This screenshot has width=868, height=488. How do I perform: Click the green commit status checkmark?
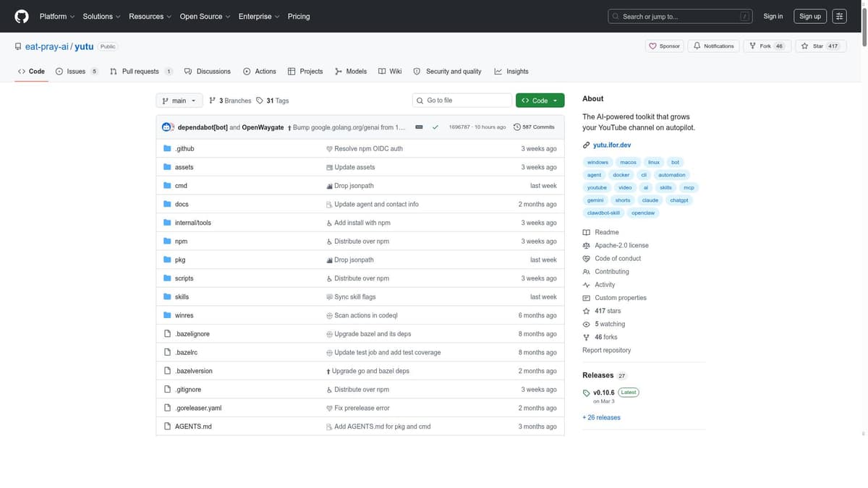tap(435, 127)
